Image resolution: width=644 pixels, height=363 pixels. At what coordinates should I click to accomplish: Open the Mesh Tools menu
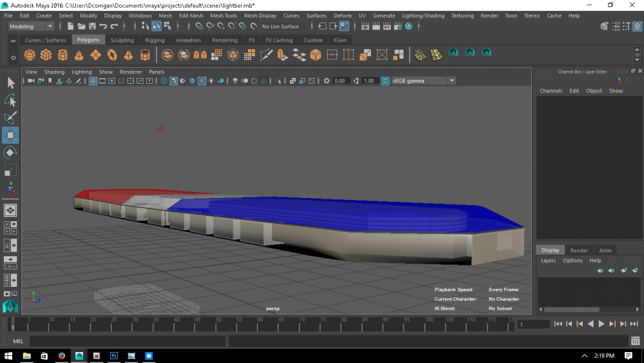pyautogui.click(x=223, y=15)
